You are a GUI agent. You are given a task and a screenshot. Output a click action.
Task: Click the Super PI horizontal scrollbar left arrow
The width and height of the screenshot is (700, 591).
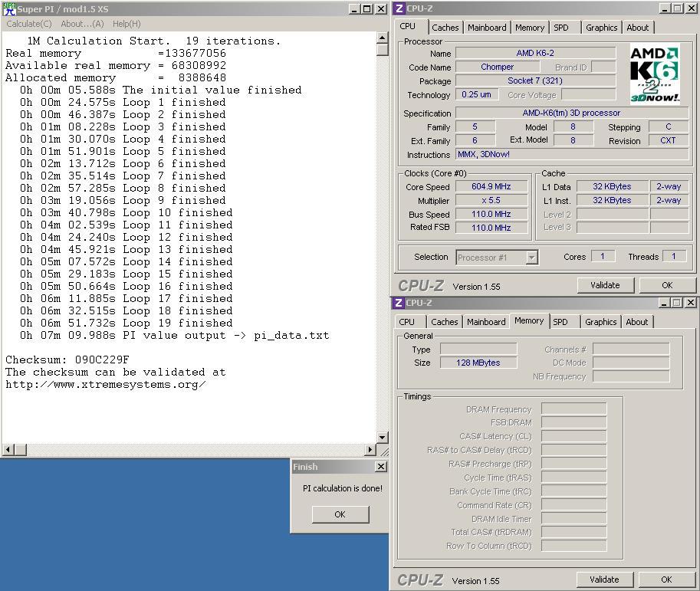pos(9,449)
